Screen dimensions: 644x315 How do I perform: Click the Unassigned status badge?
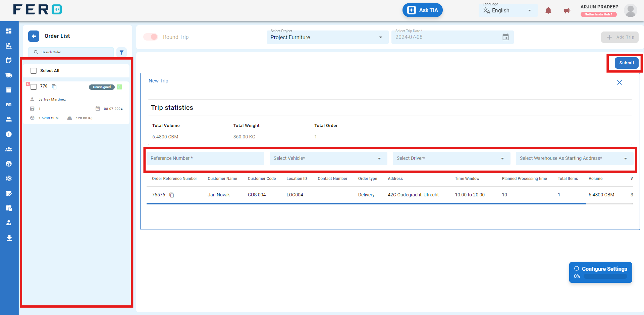pyautogui.click(x=102, y=87)
